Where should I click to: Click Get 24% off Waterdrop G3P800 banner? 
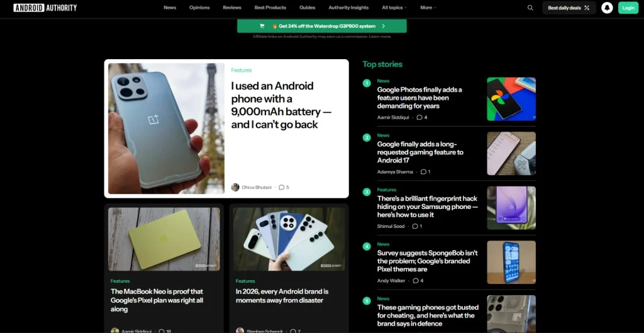321,26
